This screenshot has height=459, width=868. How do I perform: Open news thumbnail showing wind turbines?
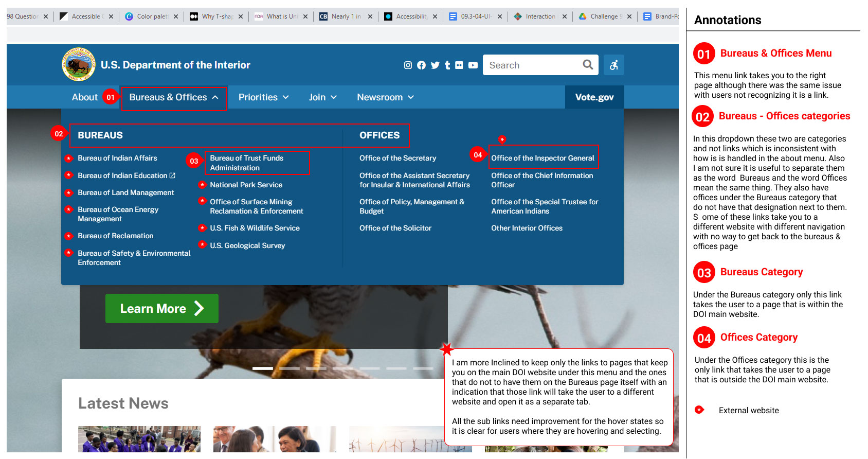[397, 439]
